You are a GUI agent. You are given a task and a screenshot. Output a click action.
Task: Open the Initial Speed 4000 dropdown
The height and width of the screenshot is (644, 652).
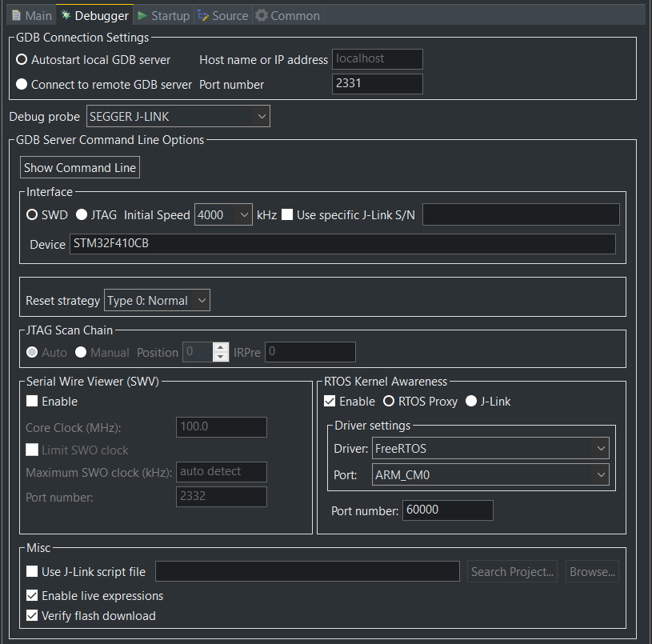[x=223, y=214]
